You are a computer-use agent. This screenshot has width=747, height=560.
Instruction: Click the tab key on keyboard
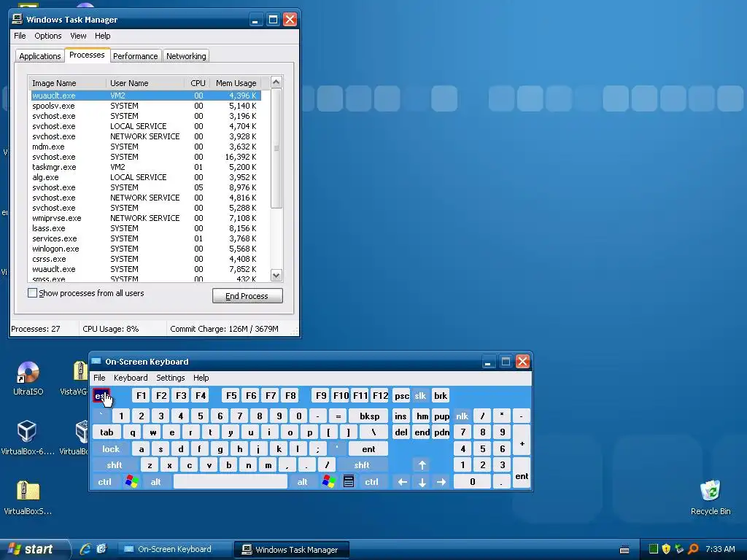click(107, 432)
